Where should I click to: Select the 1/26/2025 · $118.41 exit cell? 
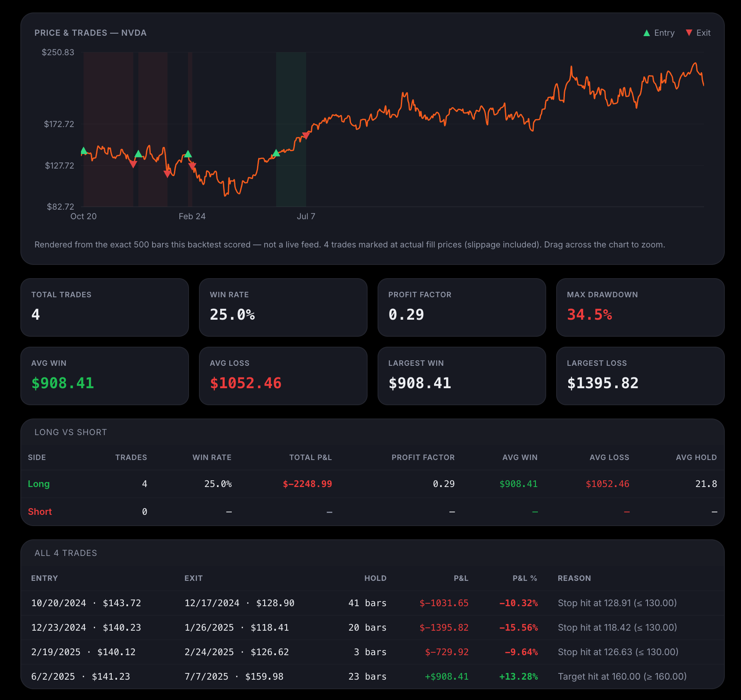tap(237, 627)
